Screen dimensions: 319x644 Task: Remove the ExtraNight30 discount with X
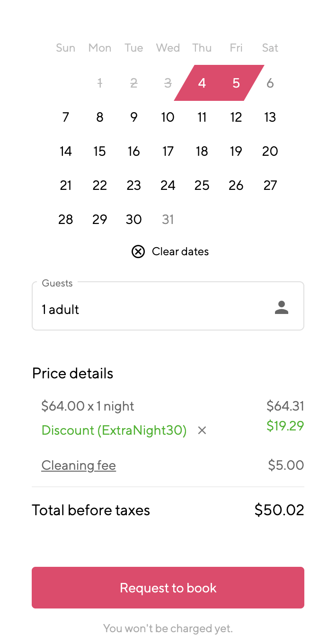pos(202,430)
